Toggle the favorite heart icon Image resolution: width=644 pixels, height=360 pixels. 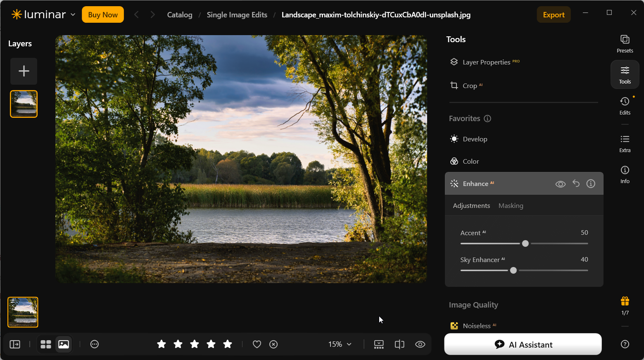click(x=257, y=344)
